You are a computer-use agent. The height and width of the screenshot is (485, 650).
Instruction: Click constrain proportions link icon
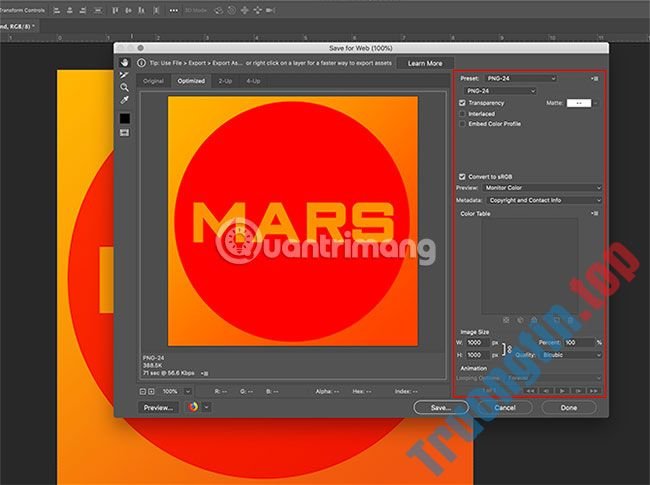[507, 349]
